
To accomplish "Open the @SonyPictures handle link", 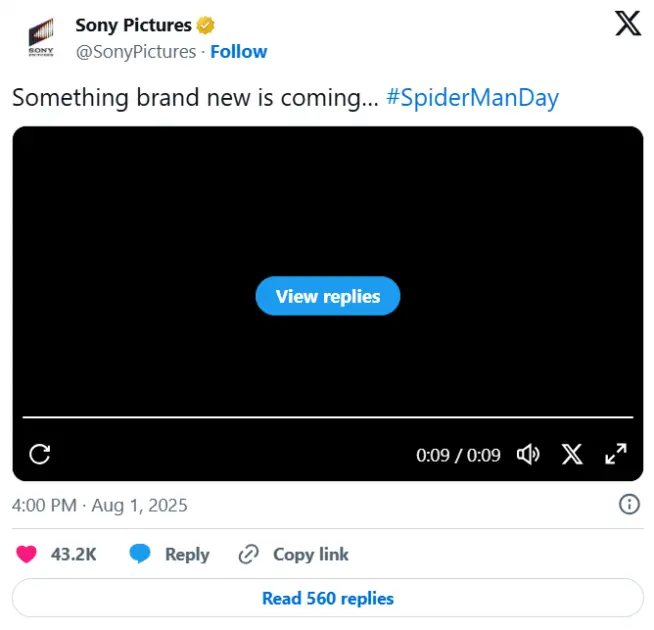I will point(136,51).
